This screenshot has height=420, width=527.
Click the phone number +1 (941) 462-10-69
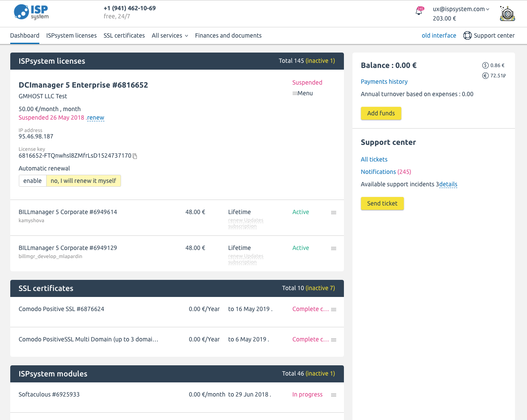pos(130,9)
